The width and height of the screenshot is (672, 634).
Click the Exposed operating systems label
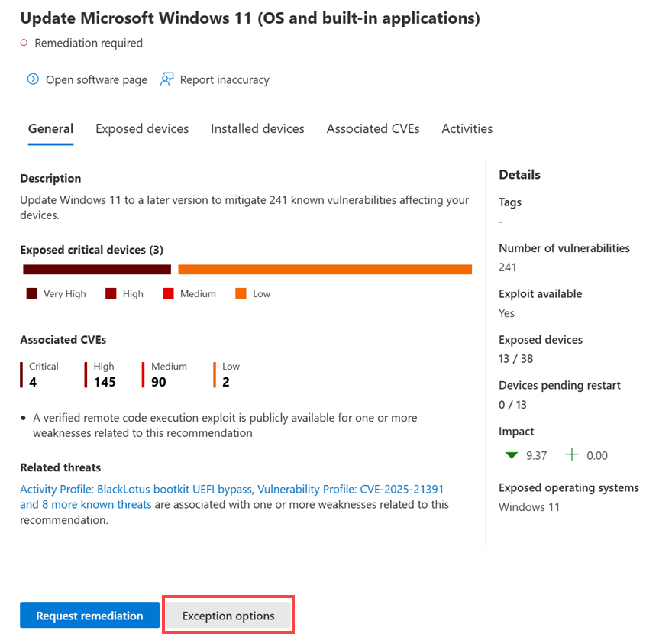(x=569, y=488)
